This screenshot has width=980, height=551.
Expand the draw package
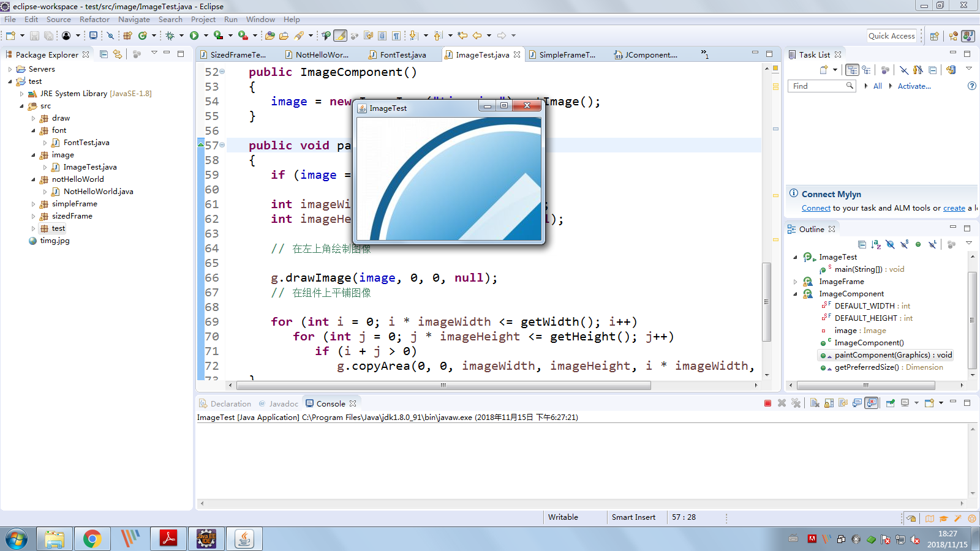point(33,118)
